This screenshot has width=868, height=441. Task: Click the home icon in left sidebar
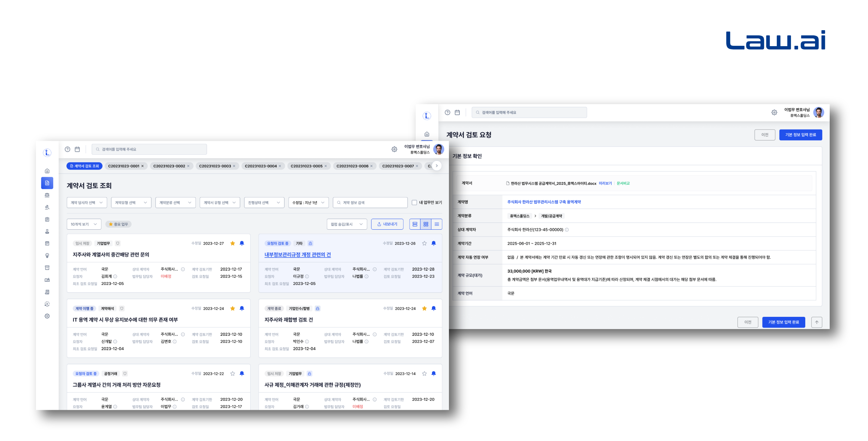click(x=47, y=171)
